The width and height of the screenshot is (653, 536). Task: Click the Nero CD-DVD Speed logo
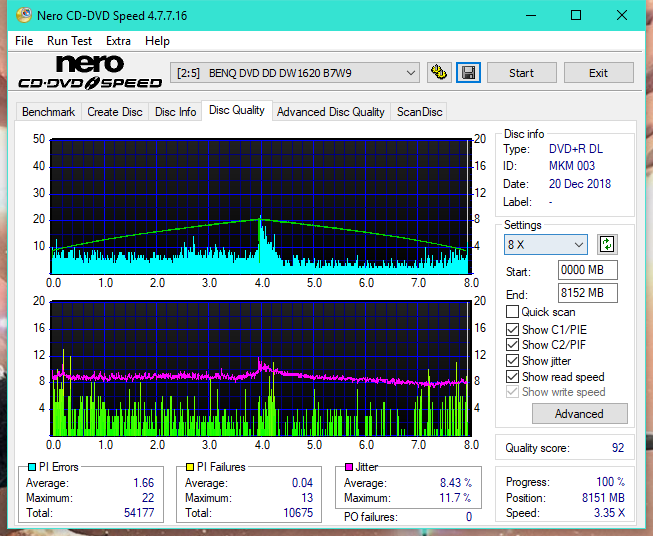(90, 72)
